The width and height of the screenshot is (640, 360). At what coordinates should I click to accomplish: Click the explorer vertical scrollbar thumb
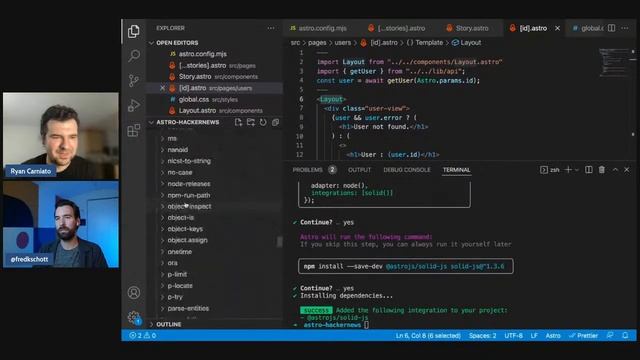click(x=280, y=242)
